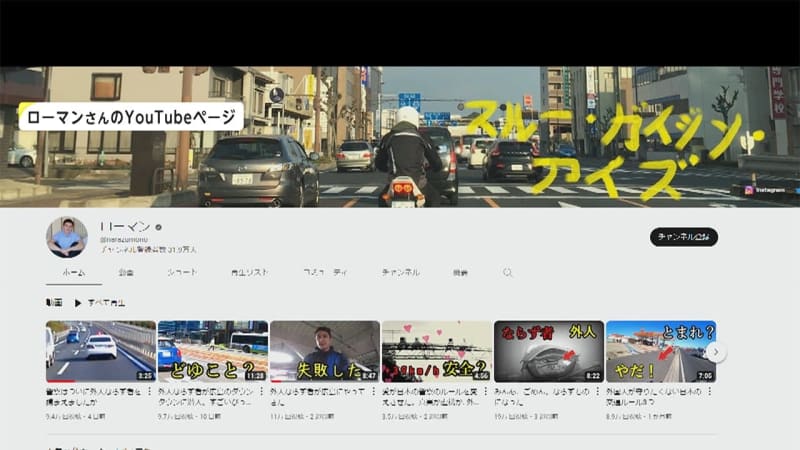Click the ローマン channel avatar picture

click(x=66, y=237)
